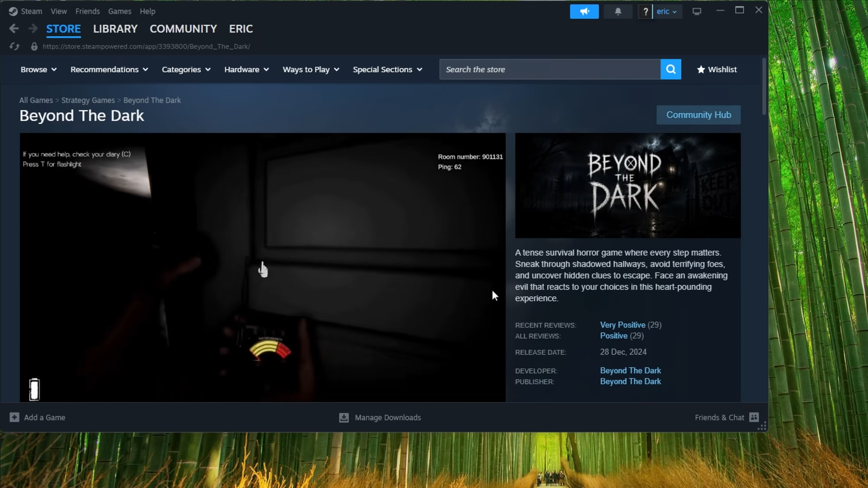868x488 pixels.
Task: Switch to the COMMUNITY tab
Action: pos(183,29)
